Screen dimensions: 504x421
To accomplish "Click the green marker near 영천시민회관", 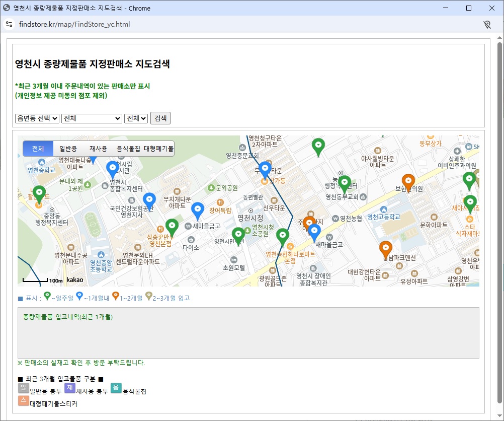I will tap(238, 234).
